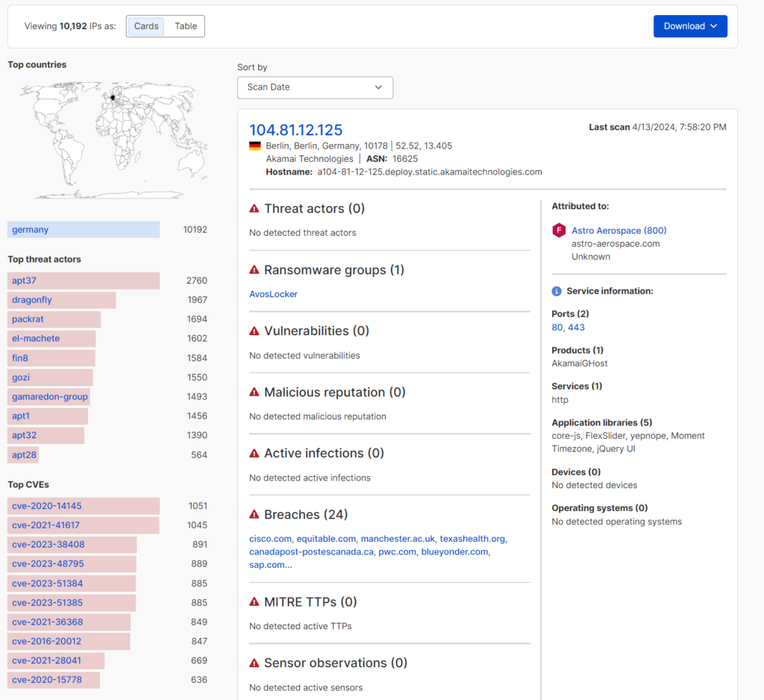Click the Vulnerabilities warning triangle icon

254,331
